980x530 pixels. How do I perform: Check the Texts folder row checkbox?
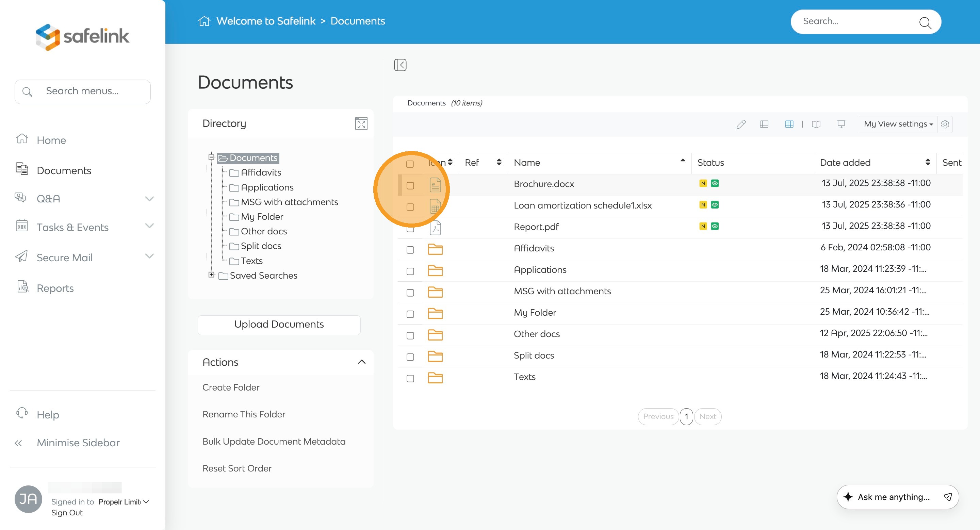click(410, 378)
